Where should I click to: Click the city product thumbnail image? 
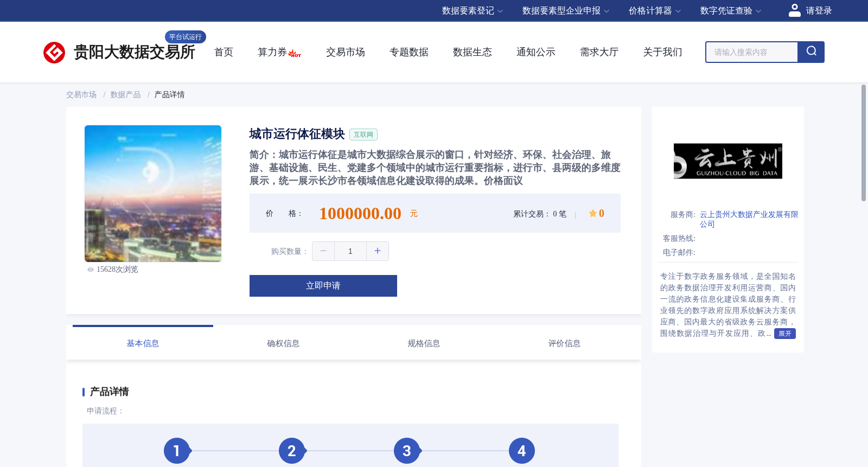click(x=153, y=194)
